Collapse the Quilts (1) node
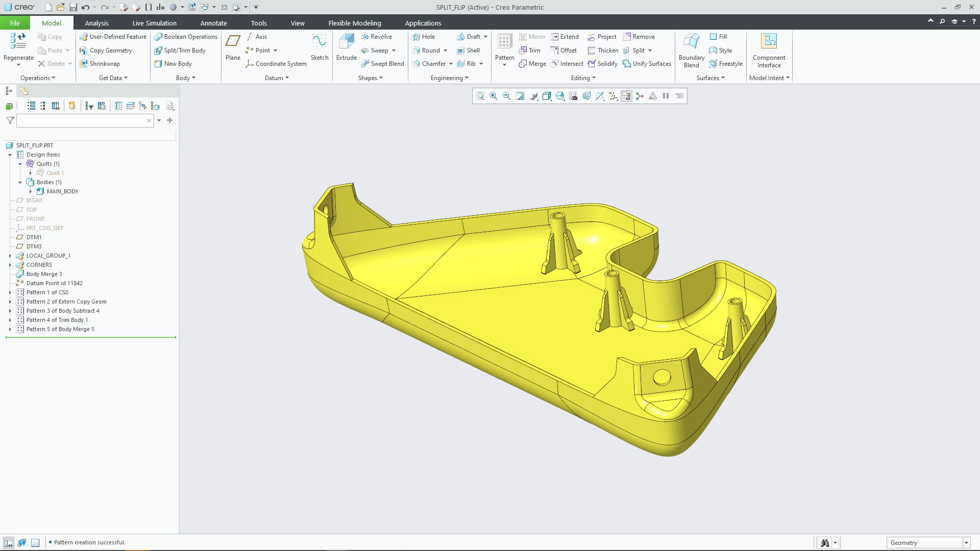Image resolution: width=980 pixels, height=551 pixels. (20, 164)
